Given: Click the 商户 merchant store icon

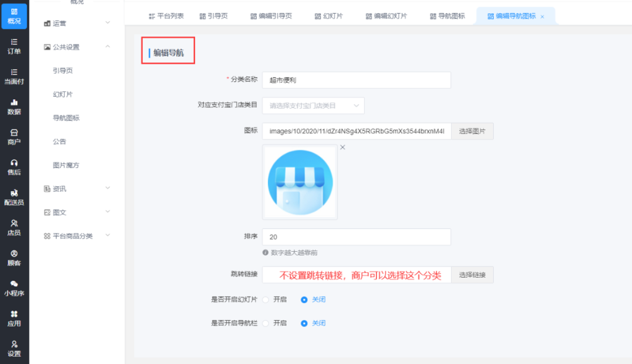Looking at the screenshot, I should (14, 136).
